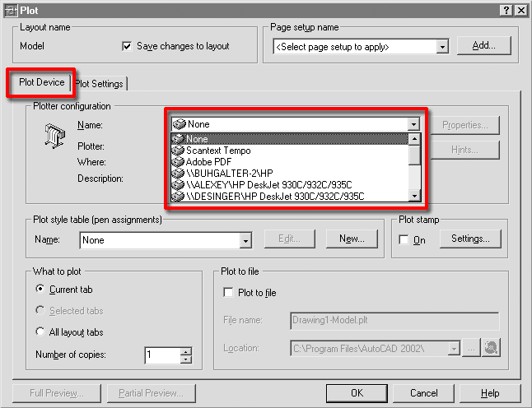Click the File name input field
The height and width of the screenshot is (408, 532).
coord(394,321)
